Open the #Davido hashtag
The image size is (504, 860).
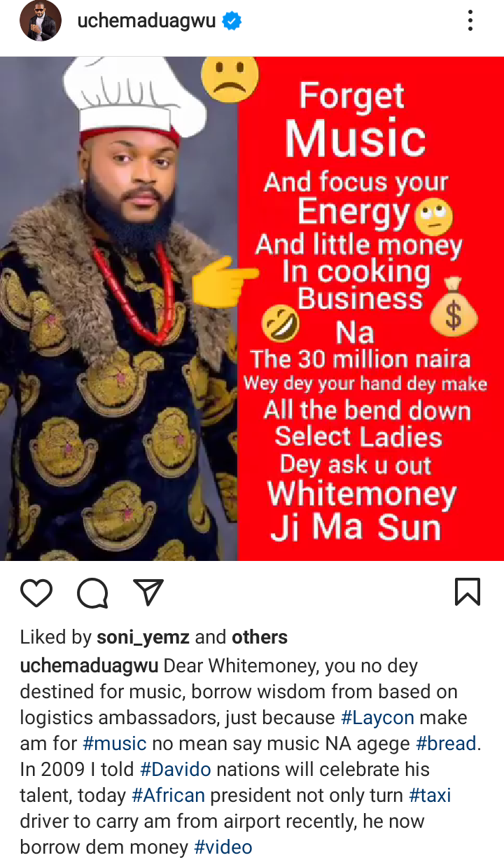click(176, 770)
